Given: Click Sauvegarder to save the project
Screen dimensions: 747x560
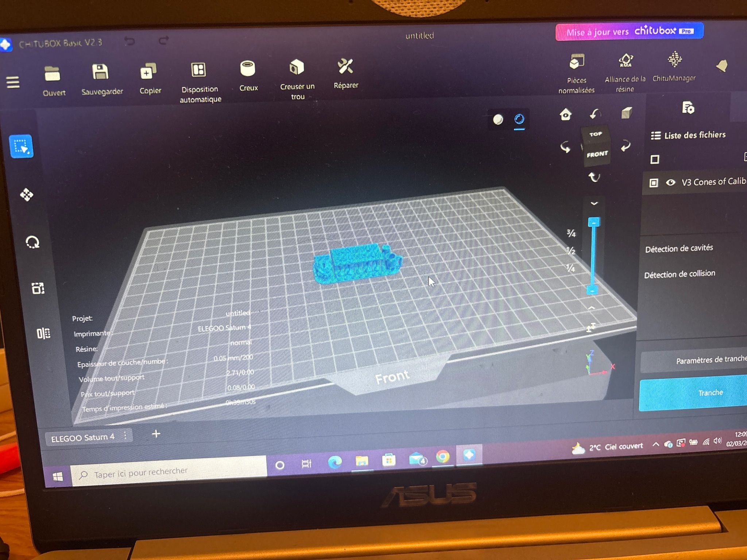Looking at the screenshot, I should click(100, 72).
